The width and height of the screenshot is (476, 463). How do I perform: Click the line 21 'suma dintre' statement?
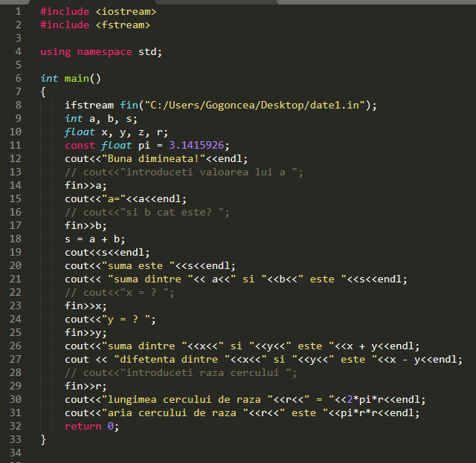point(236,279)
